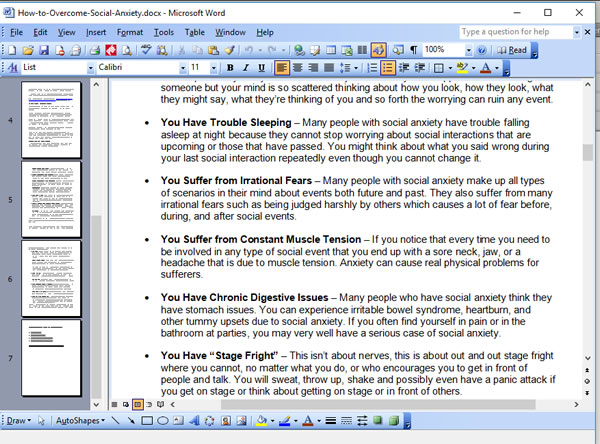
Task: Select page 7 thumbnail
Action: pyautogui.click(x=51, y=358)
